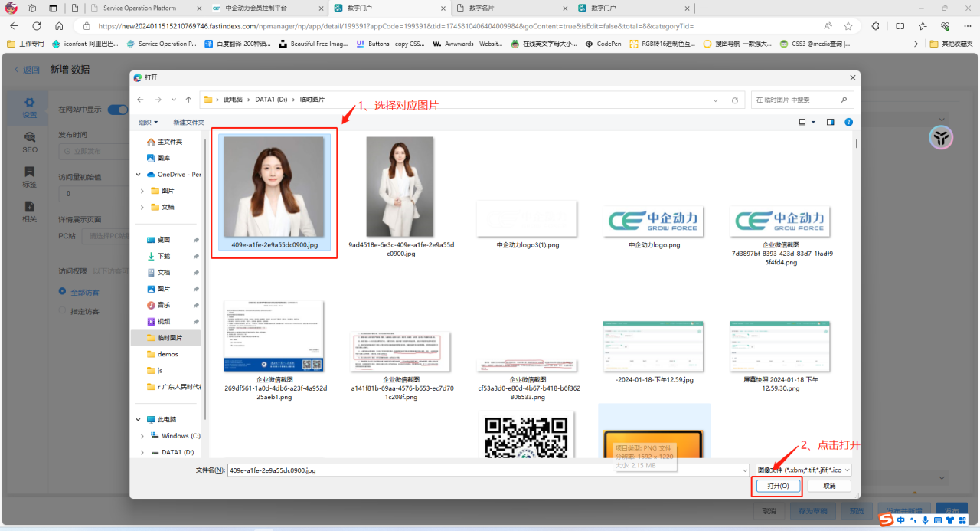Refresh the browser page

coord(36,26)
